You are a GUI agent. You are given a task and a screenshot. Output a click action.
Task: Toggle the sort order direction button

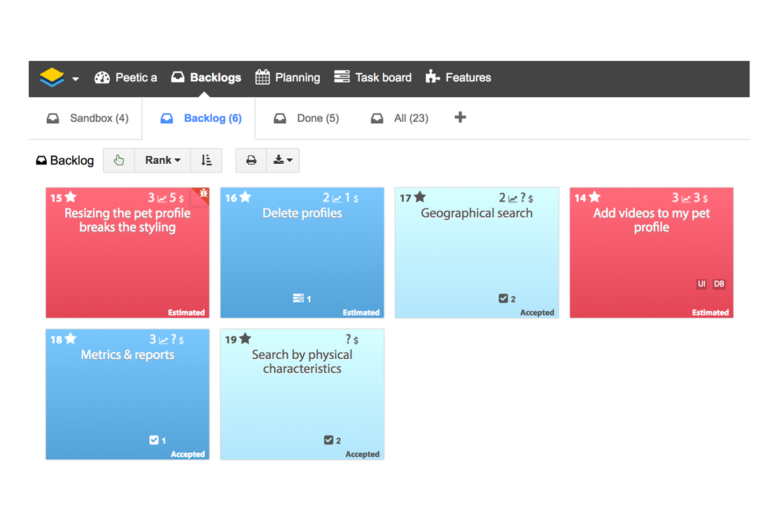point(206,160)
